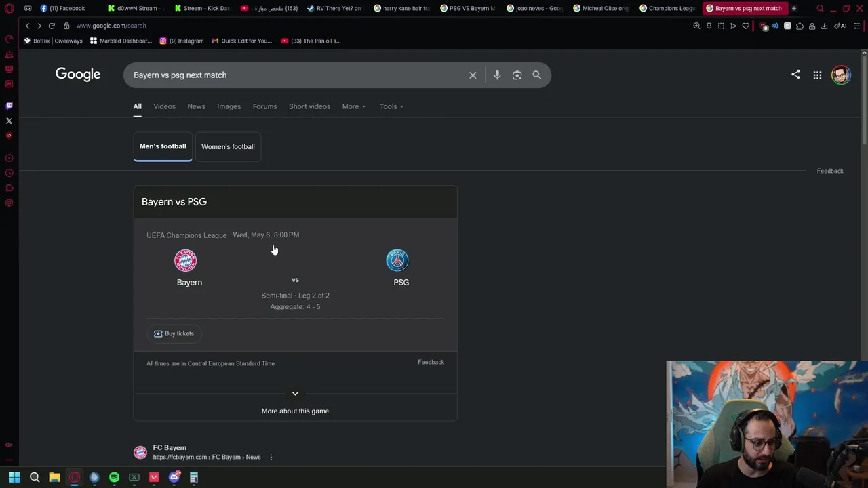Take a snapshot of the page
The height and width of the screenshot is (488, 868).
pos(721,26)
